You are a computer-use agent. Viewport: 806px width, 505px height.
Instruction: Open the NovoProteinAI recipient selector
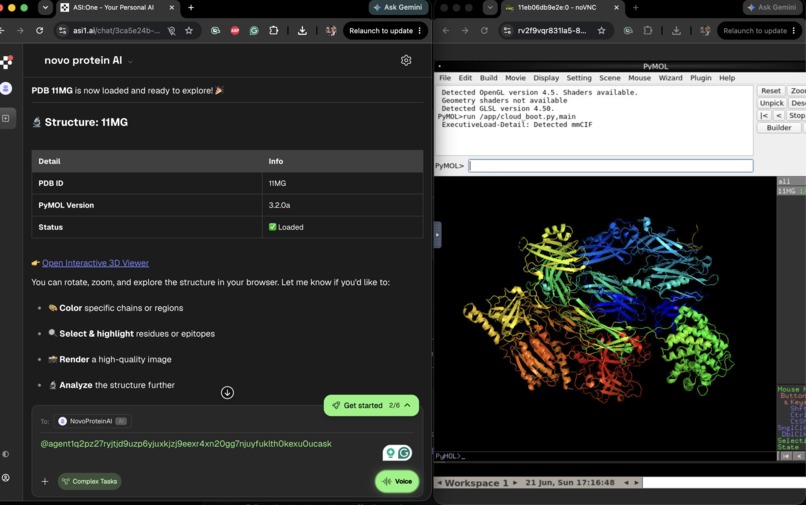click(x=93, y=421)
